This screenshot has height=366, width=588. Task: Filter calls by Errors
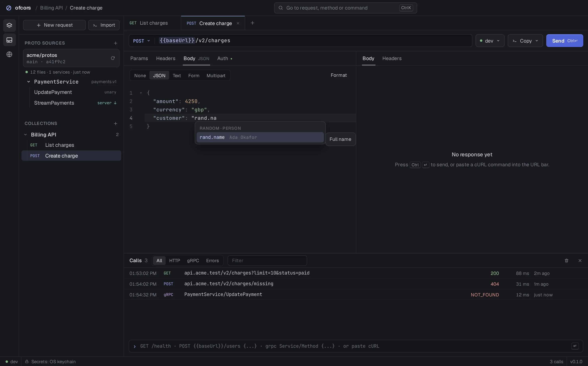[212, 260]
